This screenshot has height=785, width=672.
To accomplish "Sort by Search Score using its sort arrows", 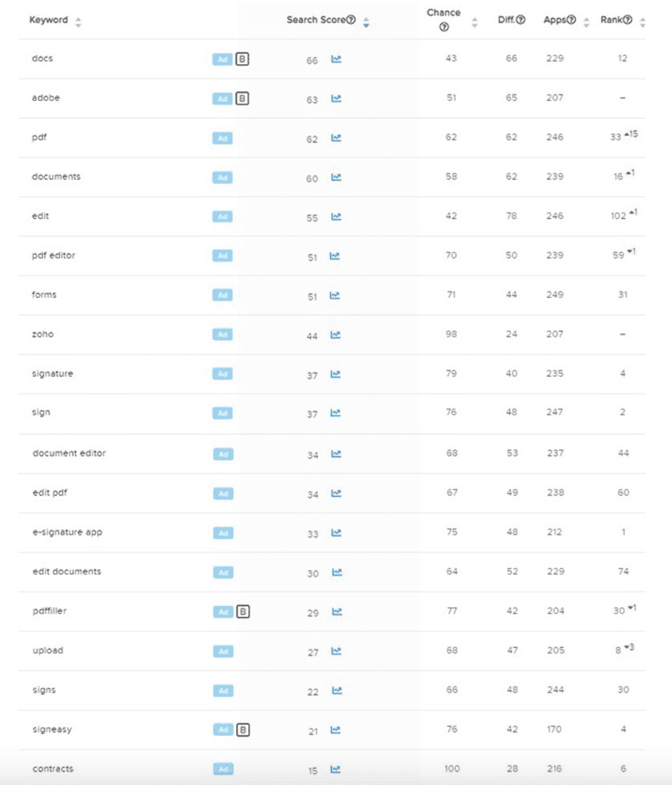I will tap(365, 21).
